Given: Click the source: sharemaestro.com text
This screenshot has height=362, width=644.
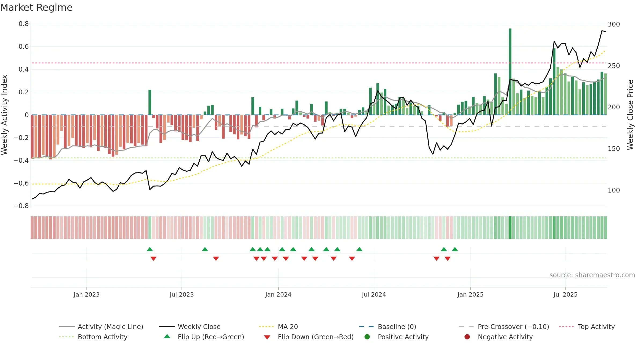Looking at the screenshot, I should [x=592, y=275].
